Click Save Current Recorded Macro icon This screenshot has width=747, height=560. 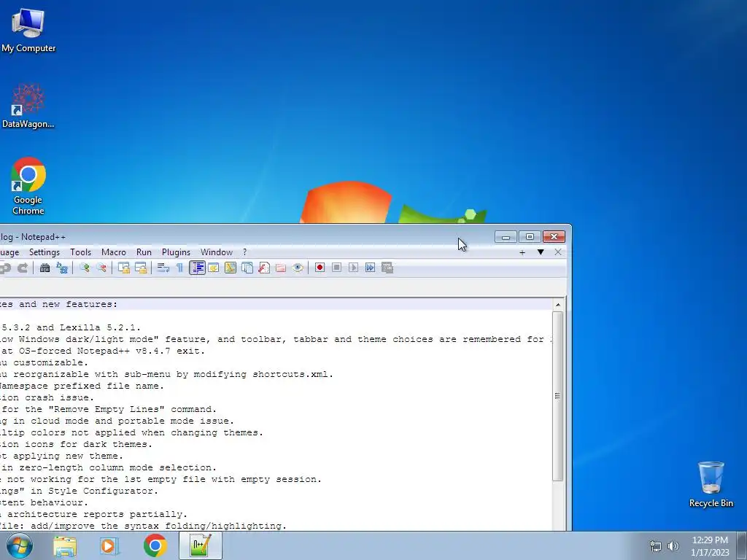pyautogui.click(x=387, y=268)
